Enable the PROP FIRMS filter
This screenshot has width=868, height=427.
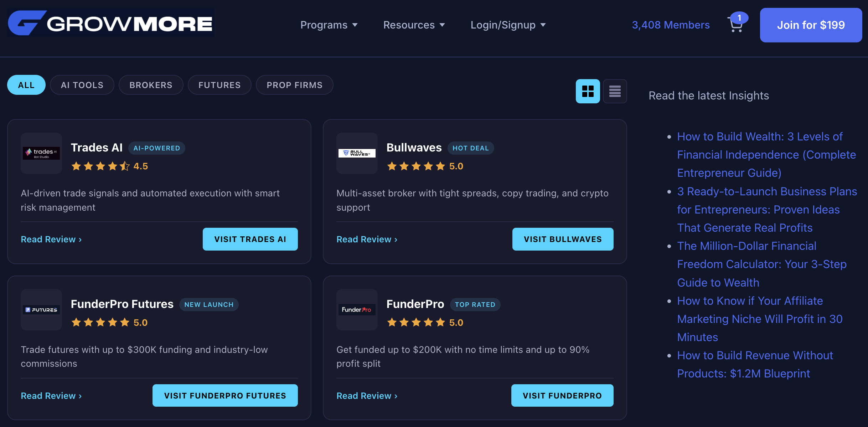point(294,85)
